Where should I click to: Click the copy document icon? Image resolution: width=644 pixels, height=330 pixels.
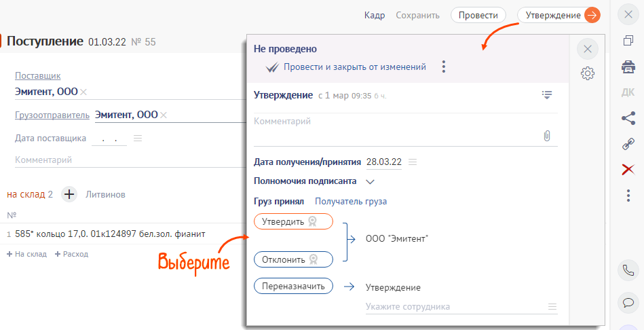coord(628,41)
